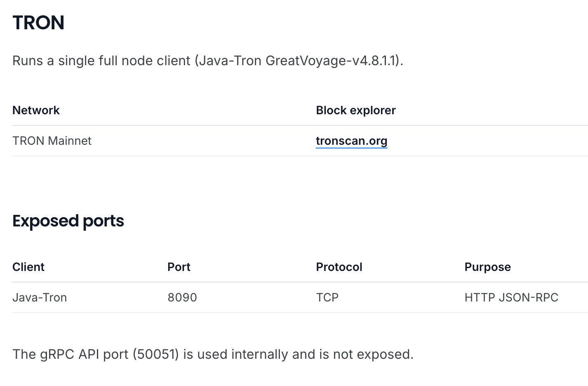Click the TRON Mainnet table cell

(52, 141)
